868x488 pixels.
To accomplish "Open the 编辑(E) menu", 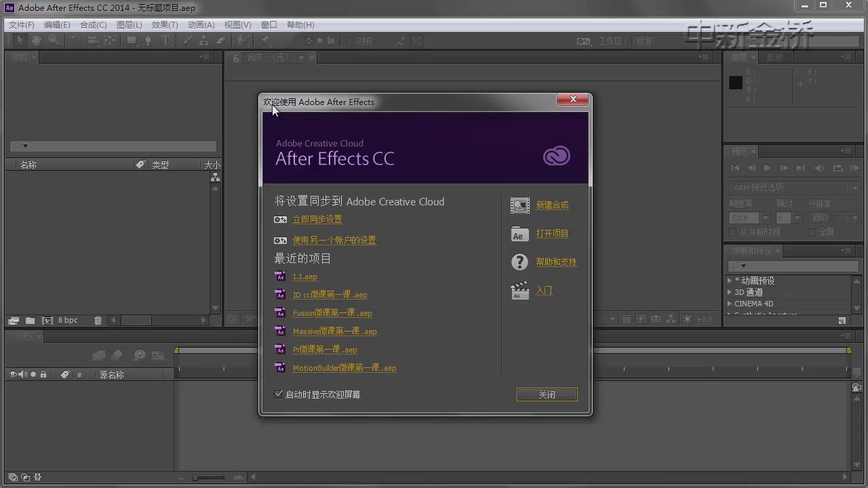I will click(x=57, y=24).
